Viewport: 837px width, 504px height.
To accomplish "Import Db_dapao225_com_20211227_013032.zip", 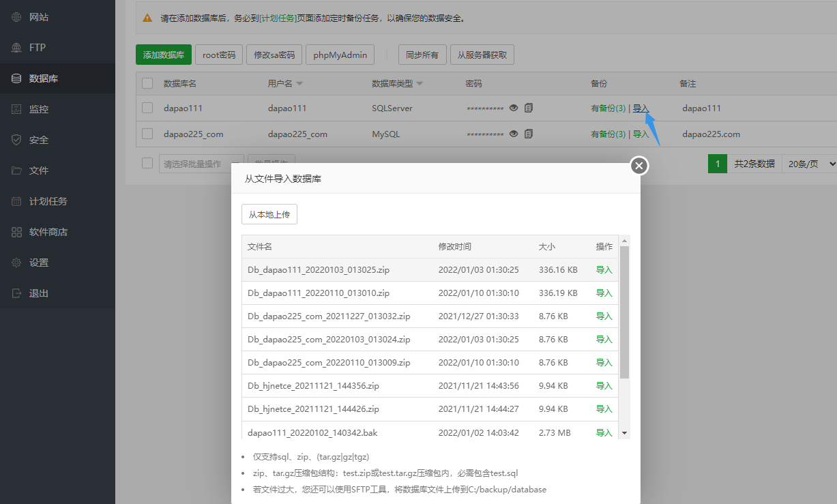I will pyautogui.click(x=604, y=316).
